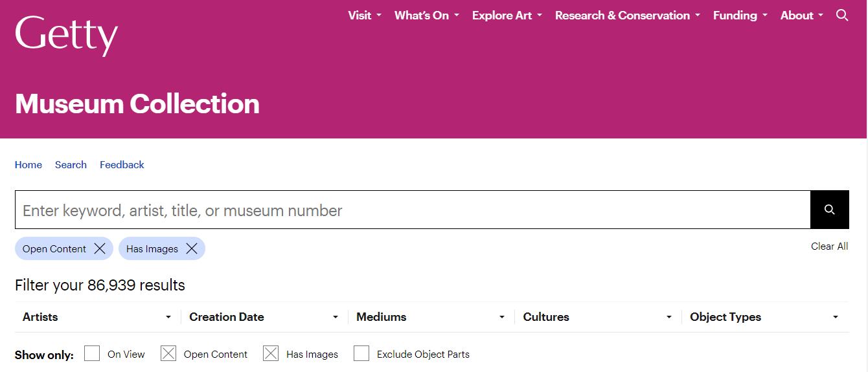The height and width of the screenshot is (372, 868).
Task: Expand the Object Types filter
Action: click(x=764, y=317)
